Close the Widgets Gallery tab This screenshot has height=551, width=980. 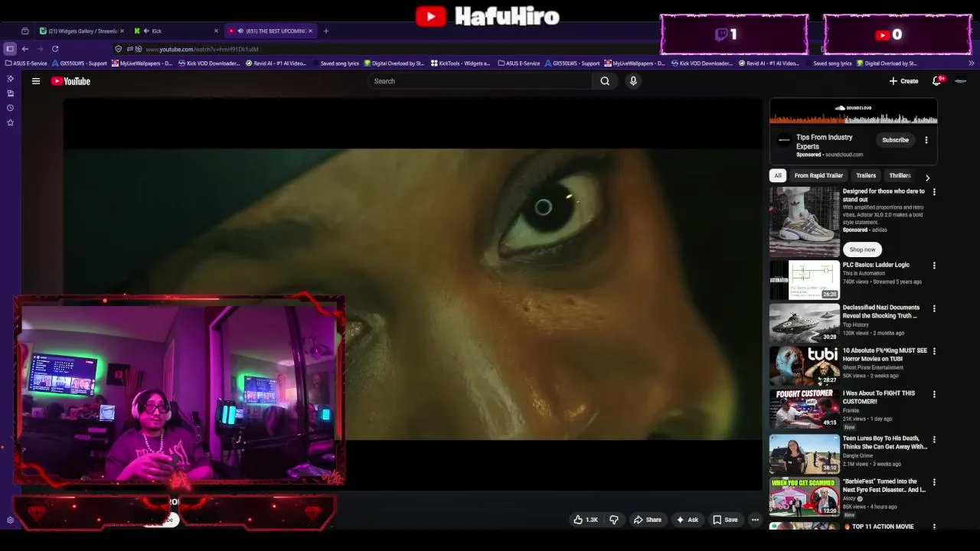pyautogui.click(x=122, y=31)
